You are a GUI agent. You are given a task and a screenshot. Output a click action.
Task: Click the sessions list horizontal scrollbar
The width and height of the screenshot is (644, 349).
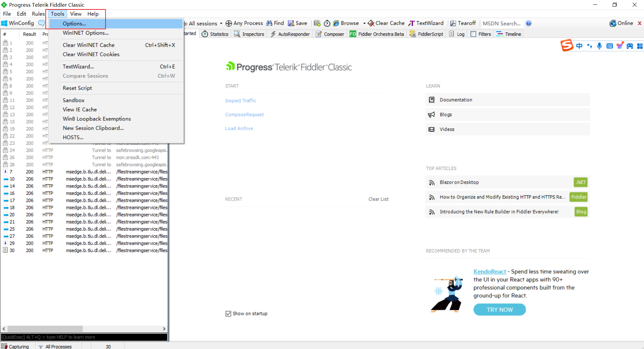pyautogui.click(x=45, y=328)
